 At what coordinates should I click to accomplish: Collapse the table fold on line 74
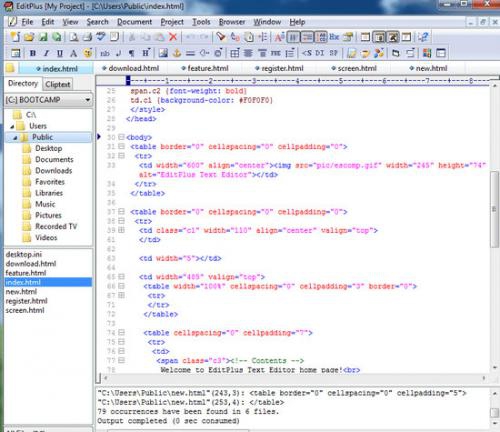pyautogui.click(x=121, y=332)
